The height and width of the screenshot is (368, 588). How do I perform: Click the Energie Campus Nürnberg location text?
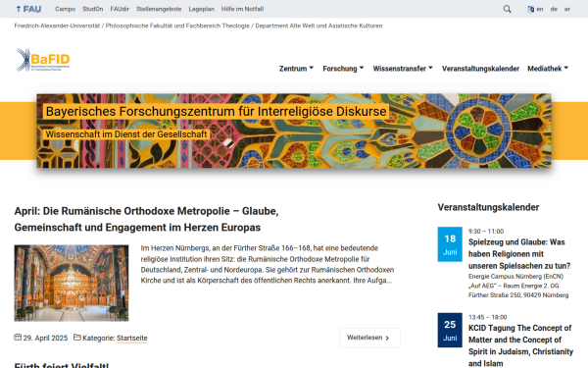pos(518,286)
